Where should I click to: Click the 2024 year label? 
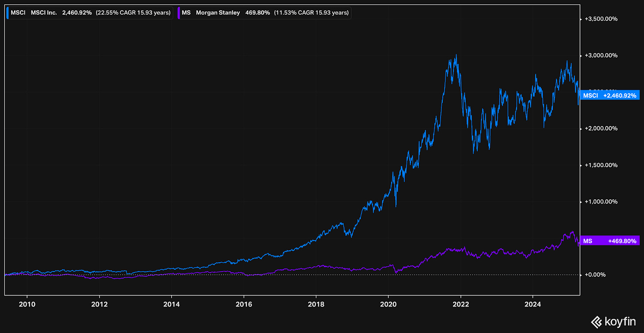[x=533, y=303]
